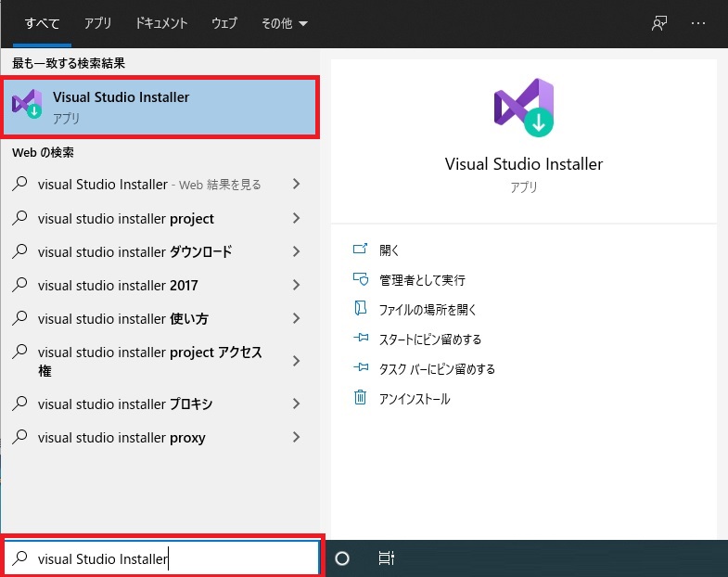Expand arrow for 'installer プロキシ' suggestion
Screen dimensions: 728x577
296,404
